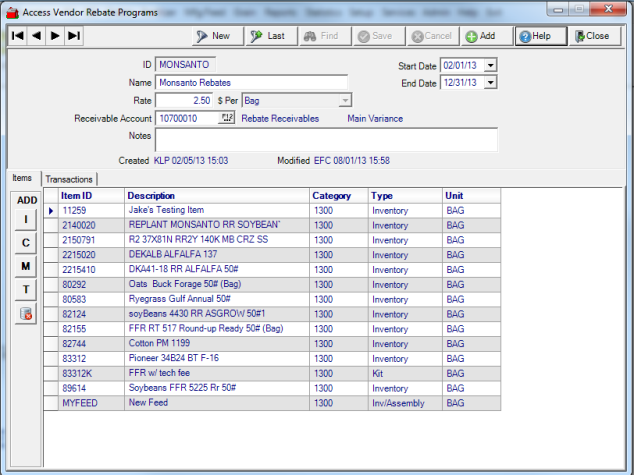Expand the $ Per Bag dropdown
The image size is (634, 475).
point(345,101)
